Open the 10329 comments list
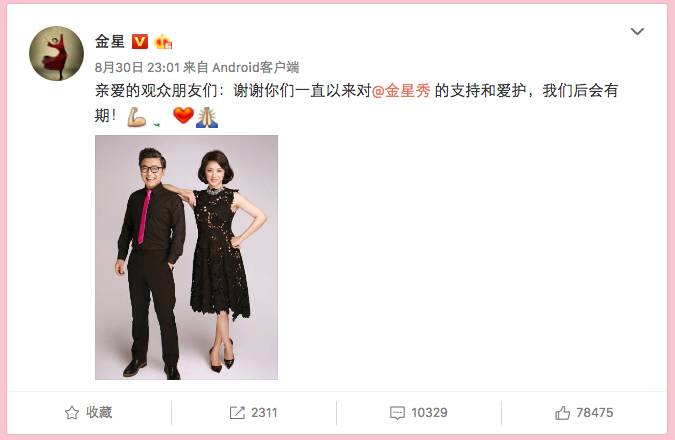The height and width of the screenshot is (440, 675). click(x=429, y=413)
